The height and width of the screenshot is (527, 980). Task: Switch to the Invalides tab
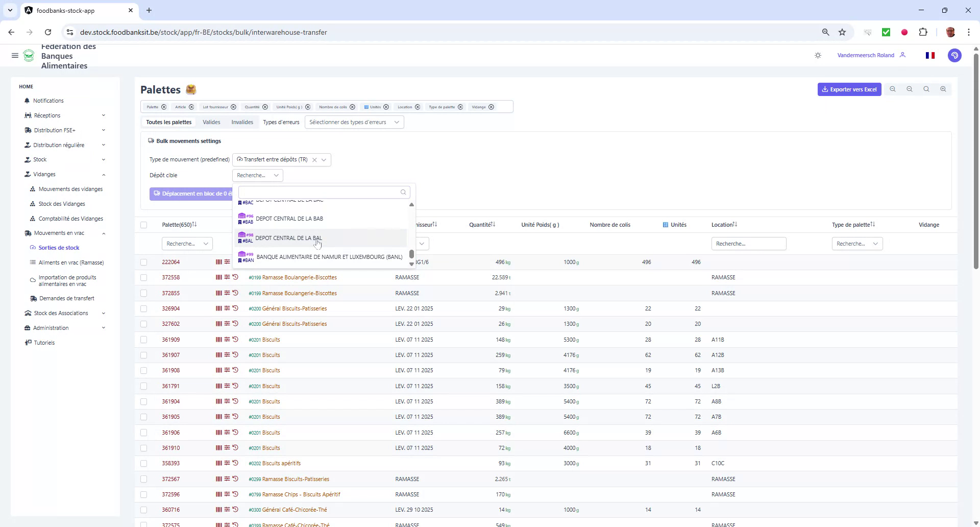coord(242,122)
